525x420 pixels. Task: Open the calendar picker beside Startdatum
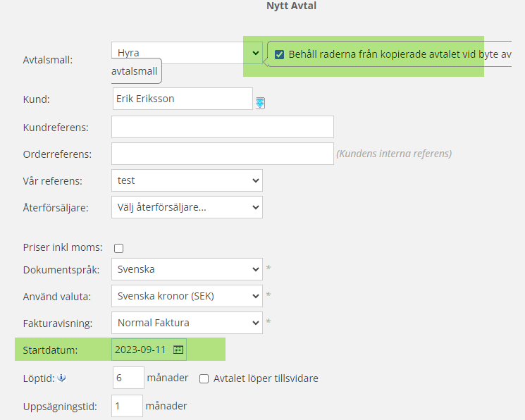[178, 350]
